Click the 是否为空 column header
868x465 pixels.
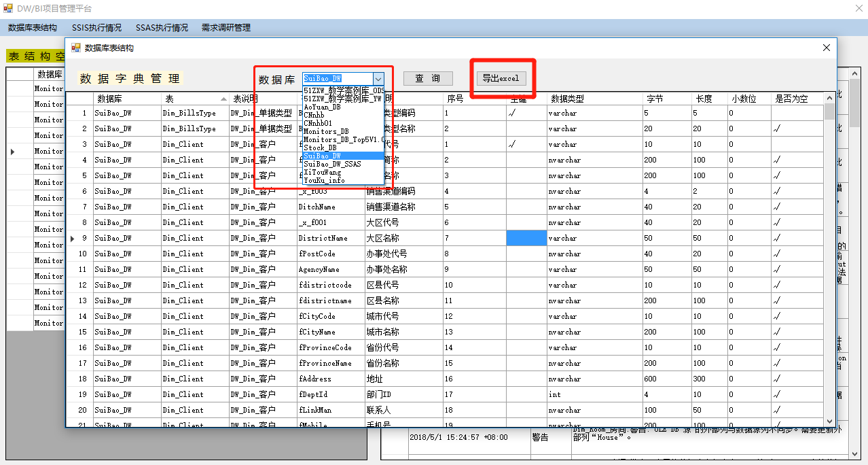(x=797, y=99)
